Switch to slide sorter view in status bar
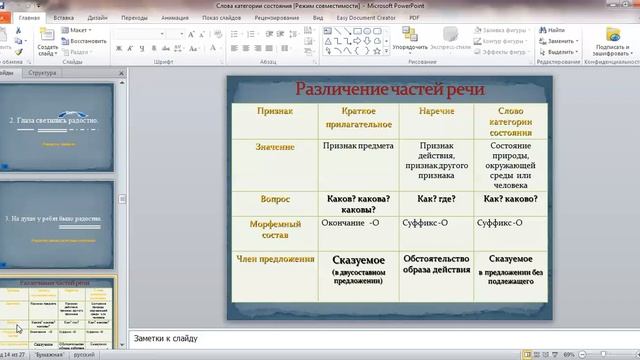 537,355
